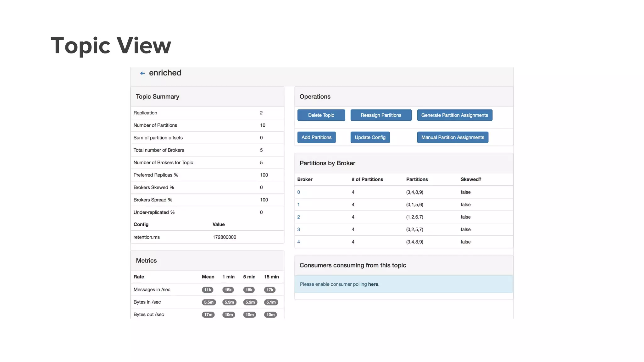Open broker 4 link
The image size is (644, 362).
coord(298,242)
